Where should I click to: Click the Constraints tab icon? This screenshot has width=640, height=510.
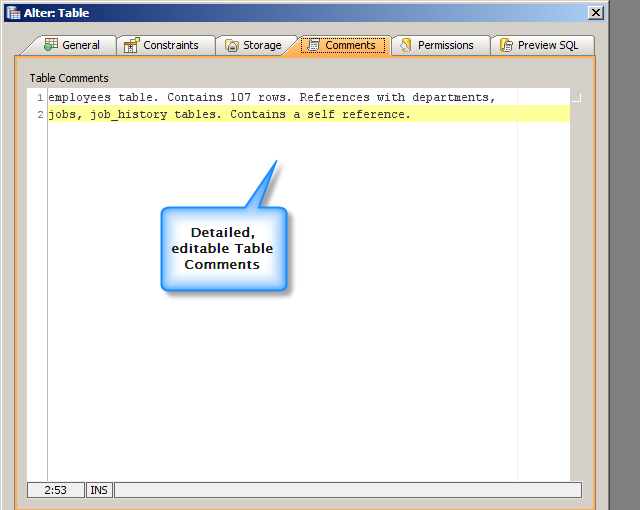tap(131, 45)
